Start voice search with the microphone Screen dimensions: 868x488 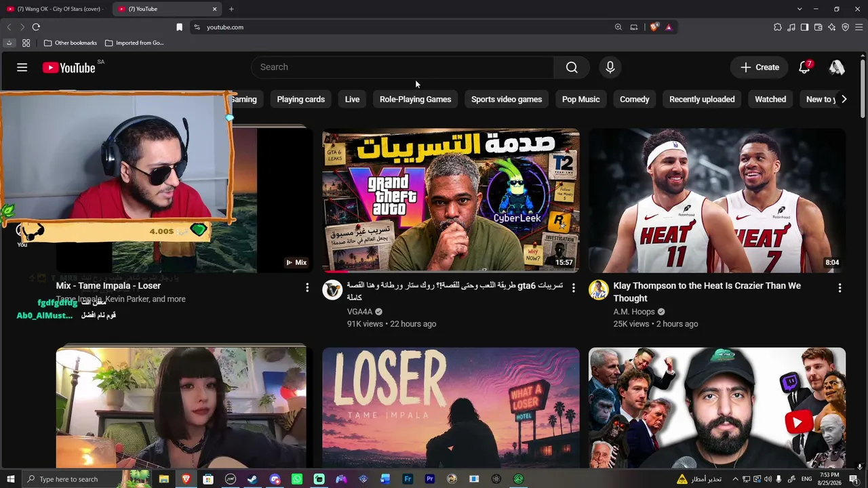(x=610, y=67)
